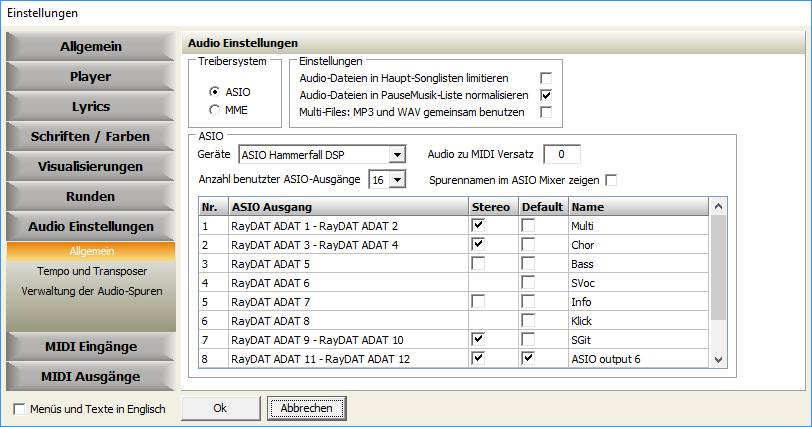Select Tempo und Transposer sub-item
Screen dimensions: 812x427
click(x=91, y=271)
